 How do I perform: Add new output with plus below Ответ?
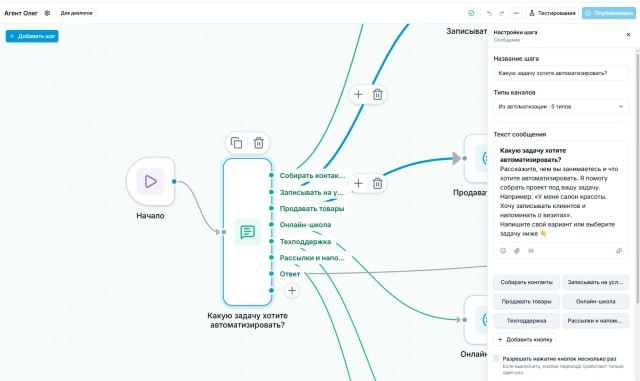[292, 290]
